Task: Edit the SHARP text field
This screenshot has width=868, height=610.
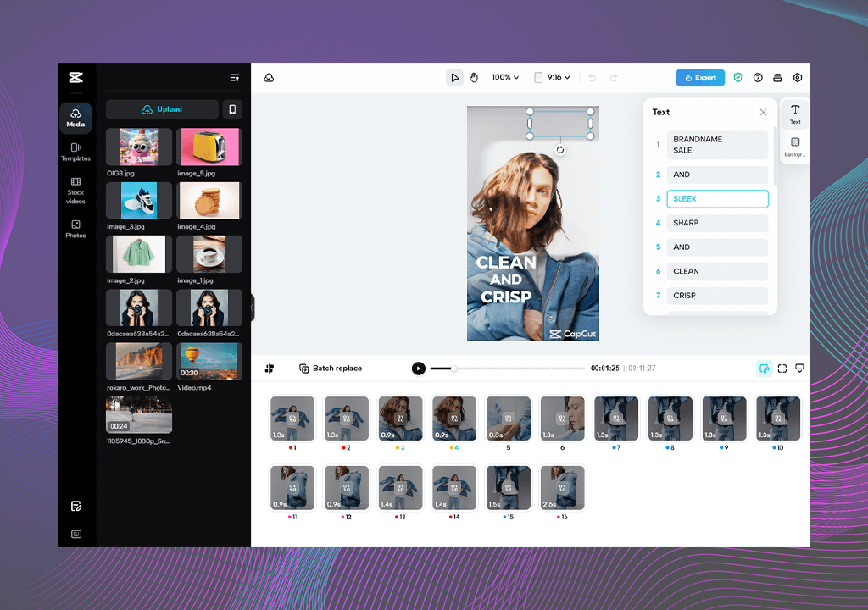Action: [x=717, y=223]
